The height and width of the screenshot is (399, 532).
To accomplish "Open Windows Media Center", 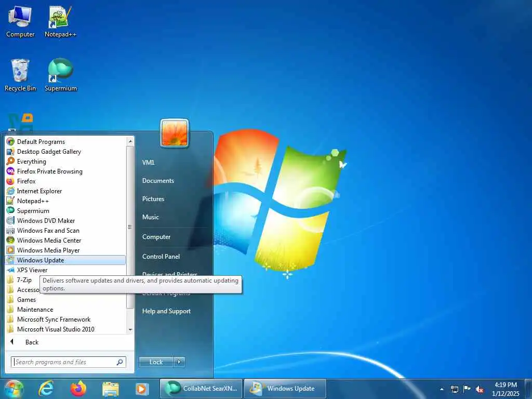I will 65,240.
